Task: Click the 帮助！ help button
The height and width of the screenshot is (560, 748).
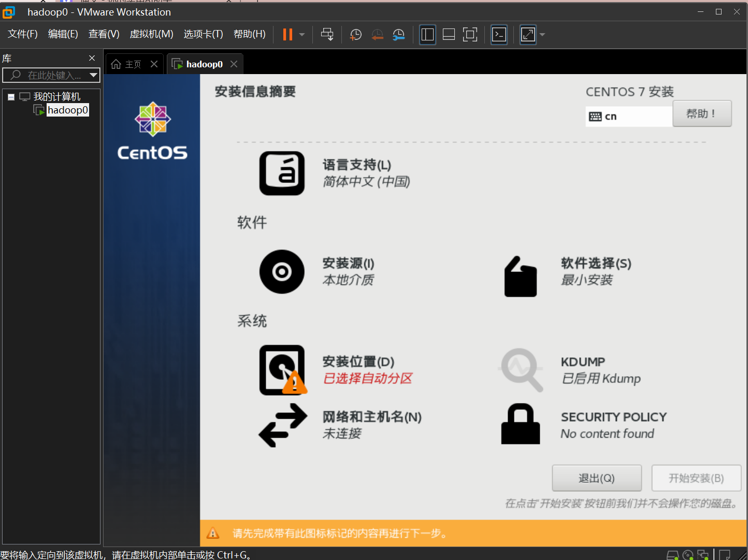Action: pos(702,113)
